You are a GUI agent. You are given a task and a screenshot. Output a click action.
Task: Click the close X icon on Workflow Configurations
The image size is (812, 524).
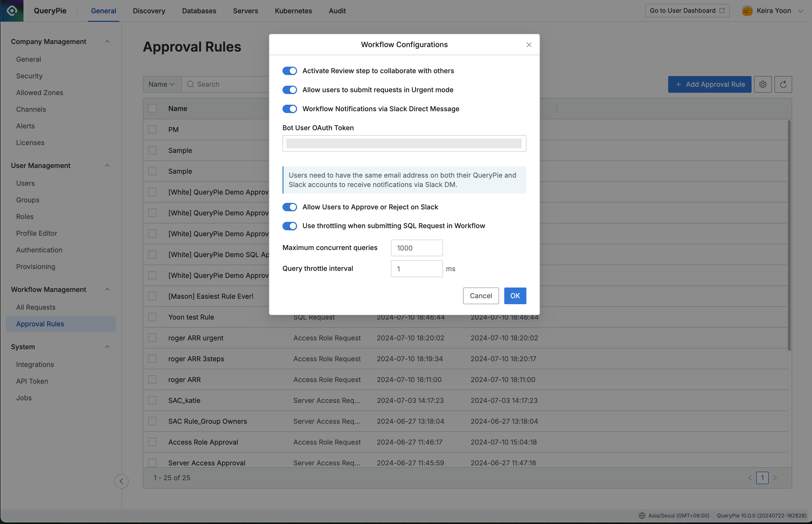528,44
